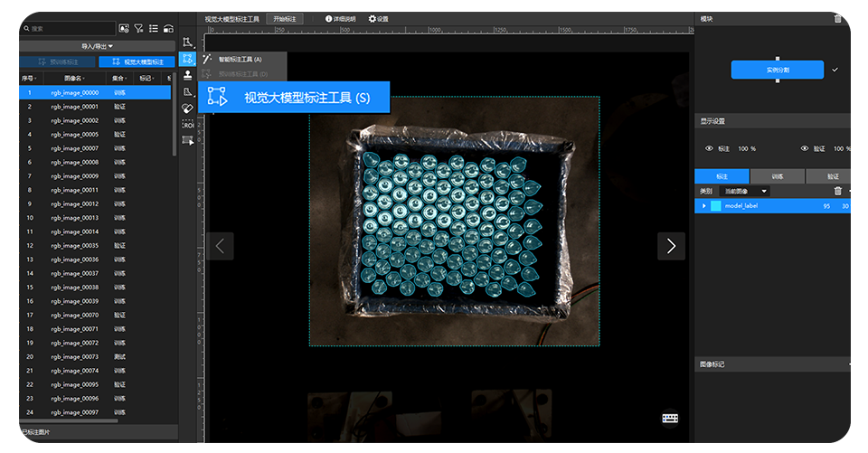Expand the model_label class row
This screenshot has width=868, height=453.
click(x=703, y=206)
